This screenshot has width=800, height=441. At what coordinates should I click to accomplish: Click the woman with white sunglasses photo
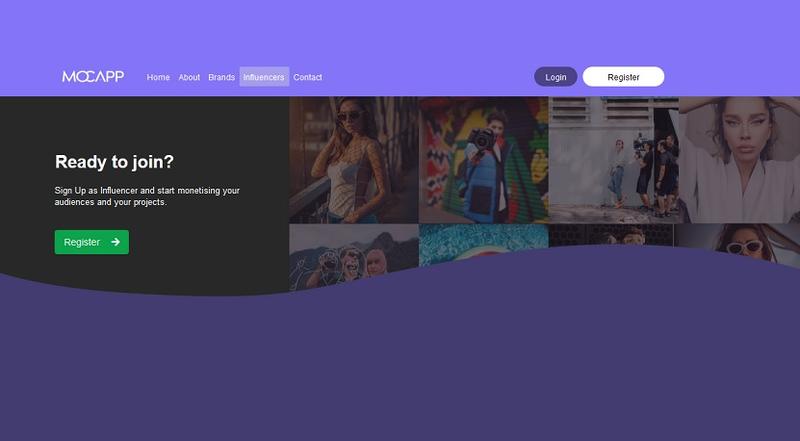tap(741, 241)
